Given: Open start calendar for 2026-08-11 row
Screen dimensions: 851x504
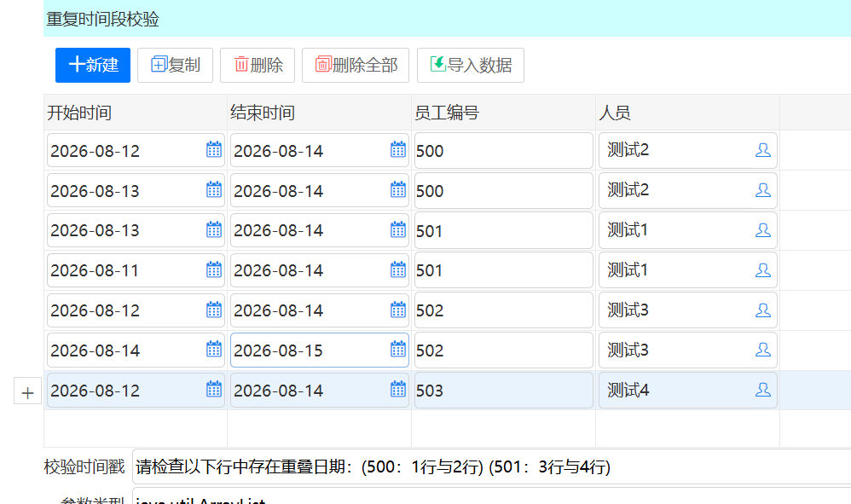Looking at the screenshot, I should pos(214,270).
